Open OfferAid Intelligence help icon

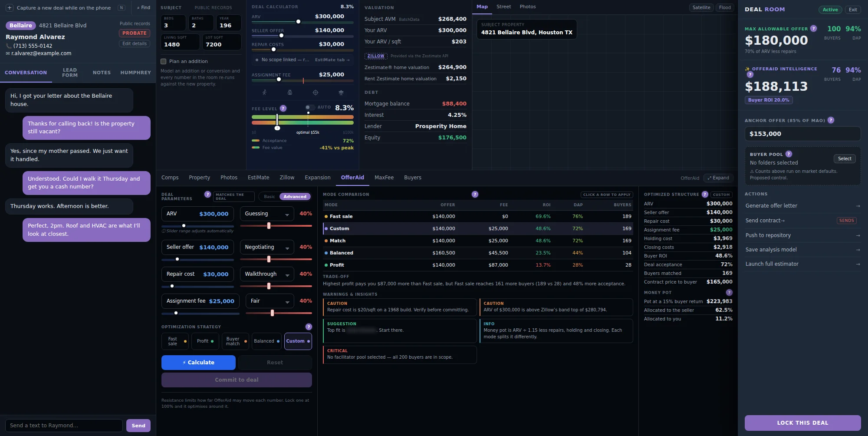(x=750, y=75)
